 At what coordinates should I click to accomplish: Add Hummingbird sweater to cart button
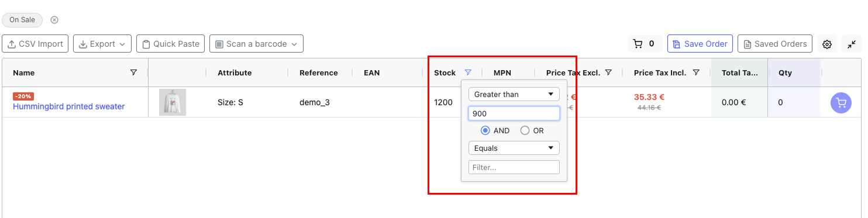click(x=841, y=103)
